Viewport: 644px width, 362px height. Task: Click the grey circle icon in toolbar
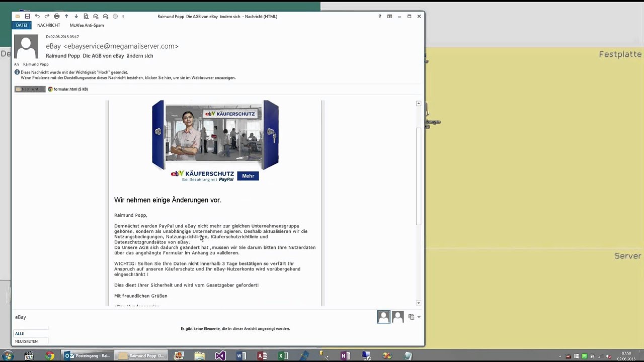click(115, 16)
